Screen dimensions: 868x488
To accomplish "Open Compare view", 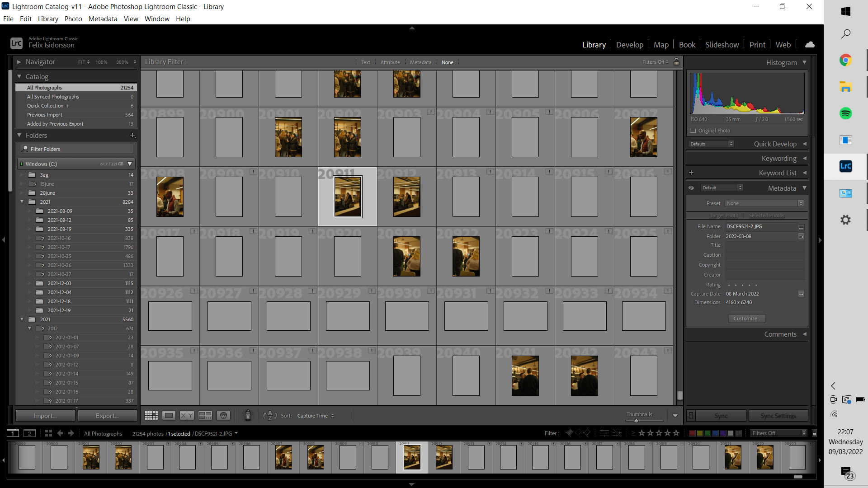I will [186, 415].
